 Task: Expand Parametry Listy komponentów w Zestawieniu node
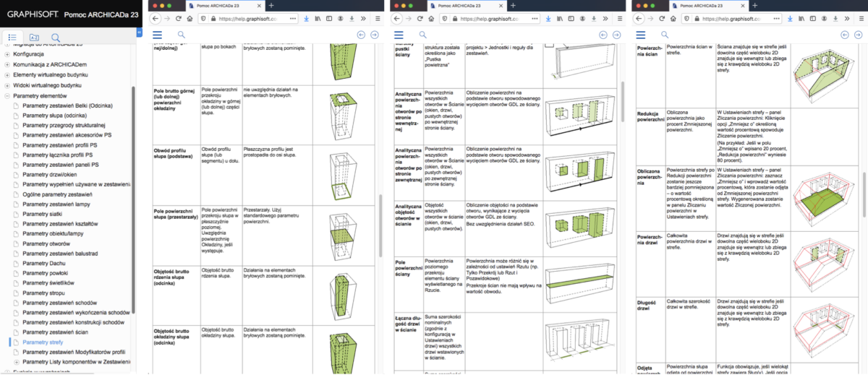tap(17, 361)
